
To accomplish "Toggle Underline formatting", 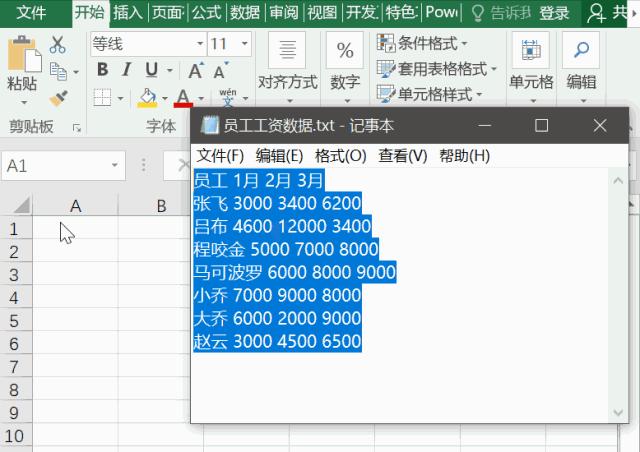I will pos(151,70).
